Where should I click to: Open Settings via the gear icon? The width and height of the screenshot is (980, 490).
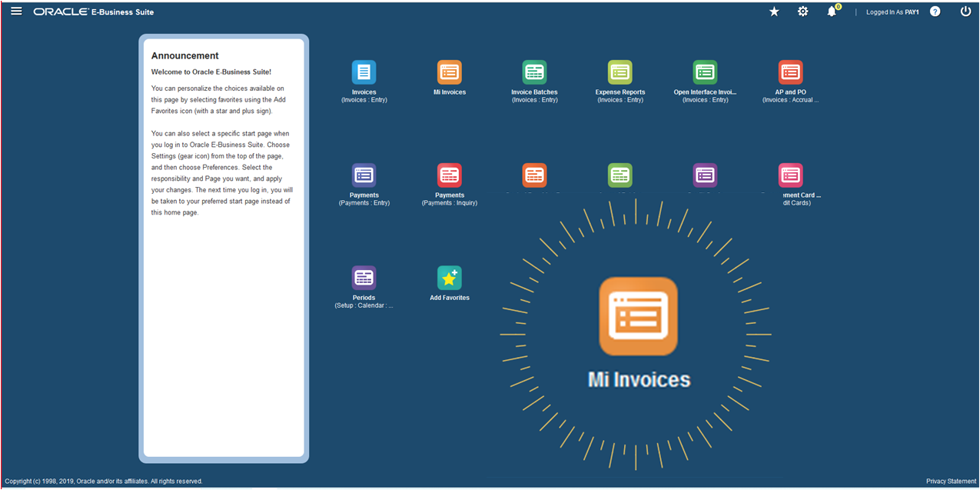tap(802, 12)
